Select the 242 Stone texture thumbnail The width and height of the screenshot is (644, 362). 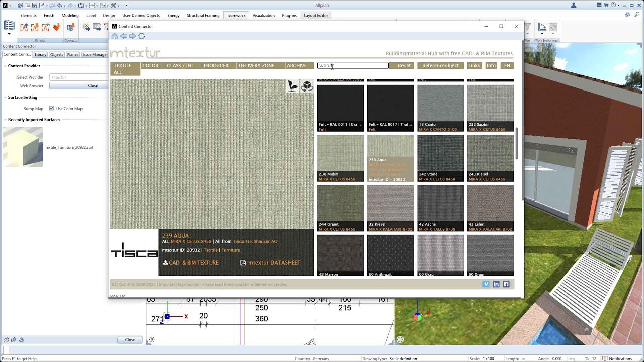[440, 158]
